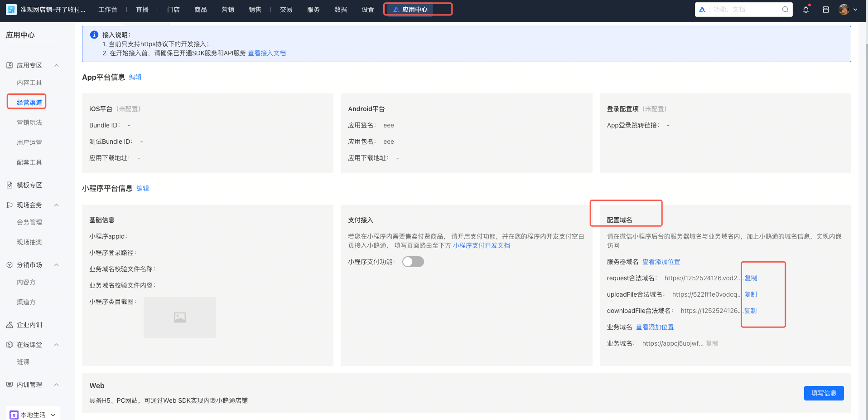Click the 应用专区 sidebar icon
The width and height of the screenshot is (868, 420).
(10, 65)
